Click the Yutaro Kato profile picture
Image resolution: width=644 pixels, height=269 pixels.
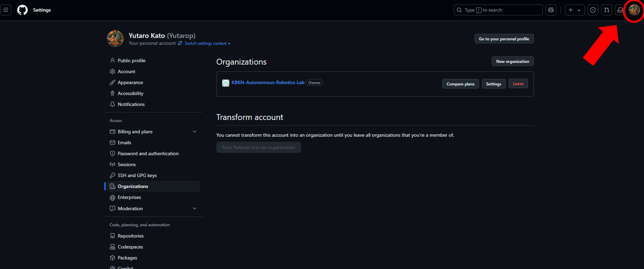pyautogui.click(x=115, y=39)
